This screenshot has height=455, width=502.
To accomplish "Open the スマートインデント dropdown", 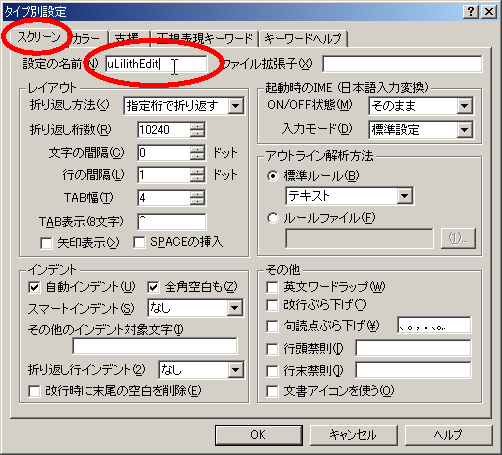I will (235, 308).
